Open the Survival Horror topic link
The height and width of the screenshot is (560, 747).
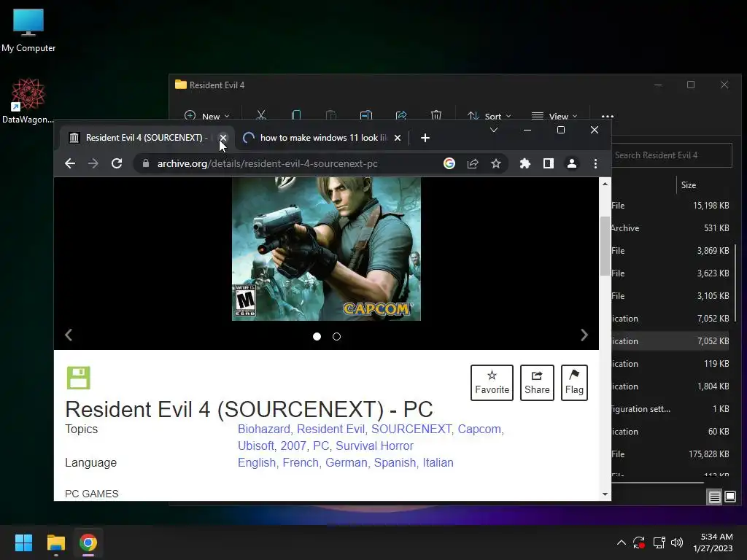[374, 446]
